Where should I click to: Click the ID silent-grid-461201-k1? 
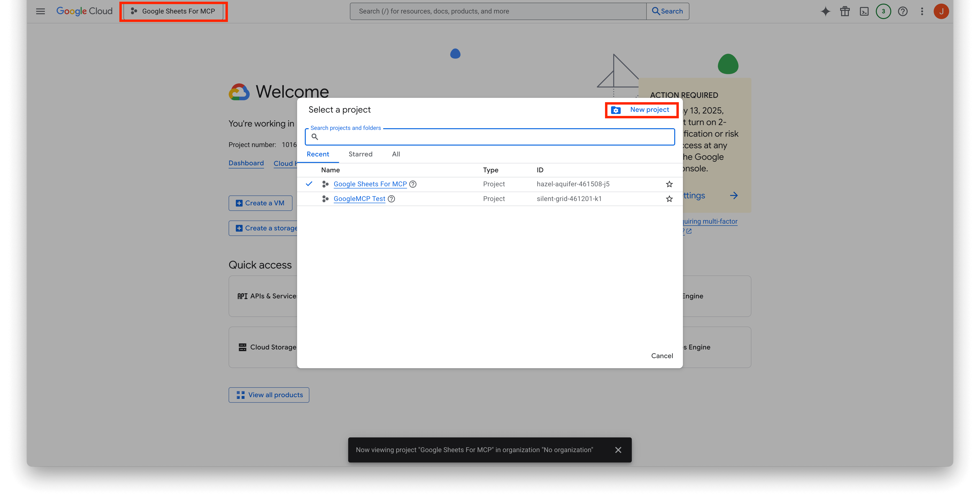[x=569, y=199]
